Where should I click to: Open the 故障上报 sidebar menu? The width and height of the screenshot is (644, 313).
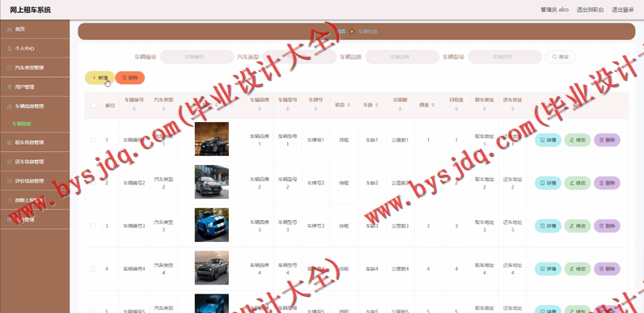pyautogui.click(x=35, y=201)
